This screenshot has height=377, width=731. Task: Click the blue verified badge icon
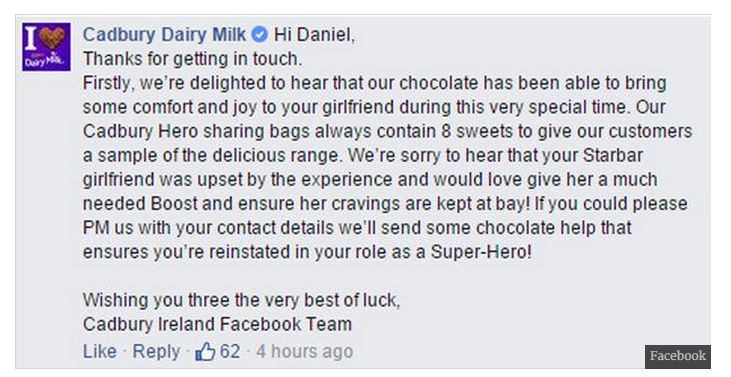coord(259,34)
